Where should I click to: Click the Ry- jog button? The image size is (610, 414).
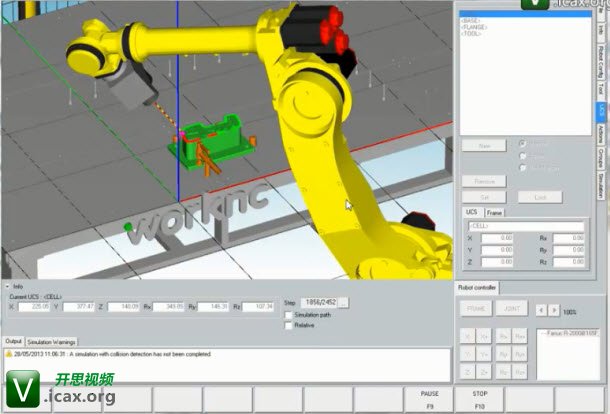tap(503, 354)
